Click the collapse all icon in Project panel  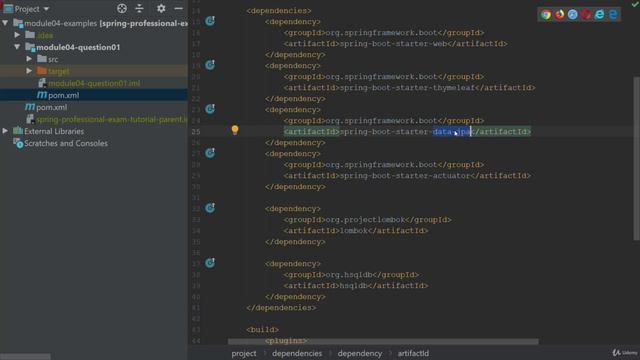[139, 8]
